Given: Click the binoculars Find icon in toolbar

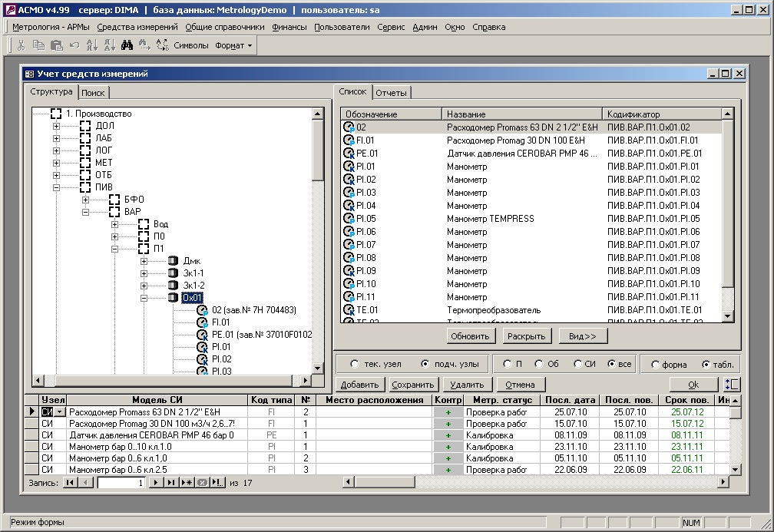Looking at the screenshot, I should pos(126,45).
